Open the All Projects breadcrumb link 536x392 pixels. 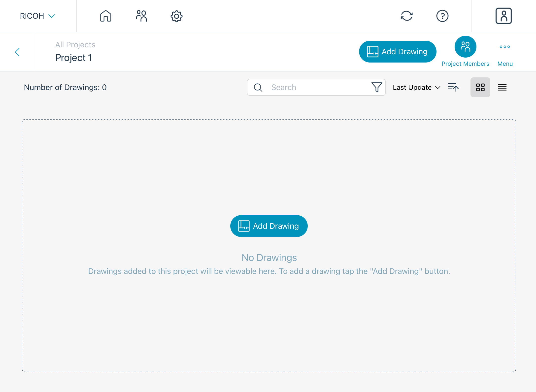(75, 45)
